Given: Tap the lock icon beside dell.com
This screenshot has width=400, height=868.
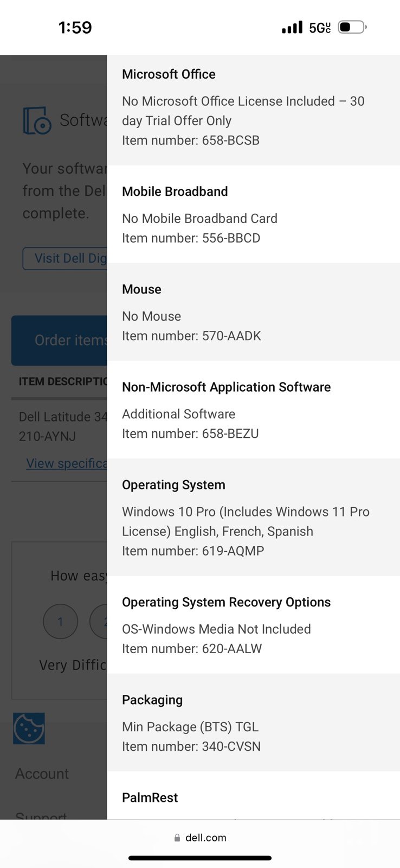Looking at the screenshot, I should tap(177, 838).
